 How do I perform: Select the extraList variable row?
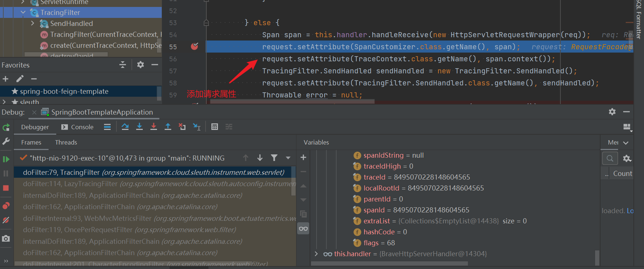[x=440, y=221]
